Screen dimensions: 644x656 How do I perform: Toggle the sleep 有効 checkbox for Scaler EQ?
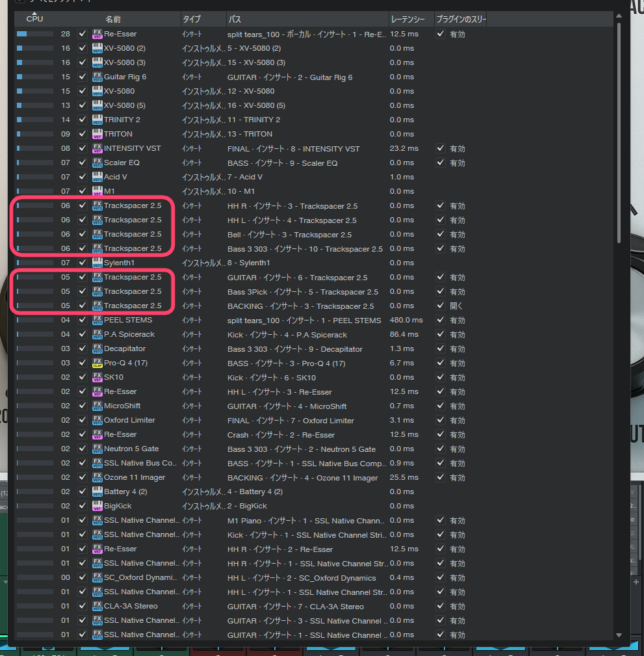(441, 163)
